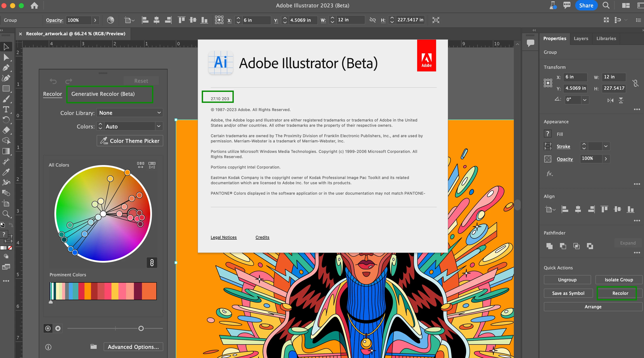Open the Color Library dropdown
Viewport: 644px width, 358px height.
[130, 113]
